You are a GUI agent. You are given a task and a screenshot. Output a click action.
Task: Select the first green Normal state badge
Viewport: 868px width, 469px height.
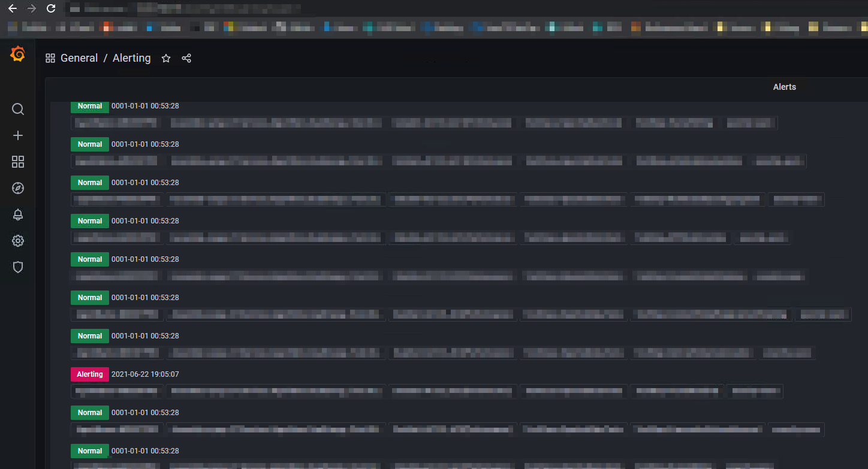[x=89, y=106]
